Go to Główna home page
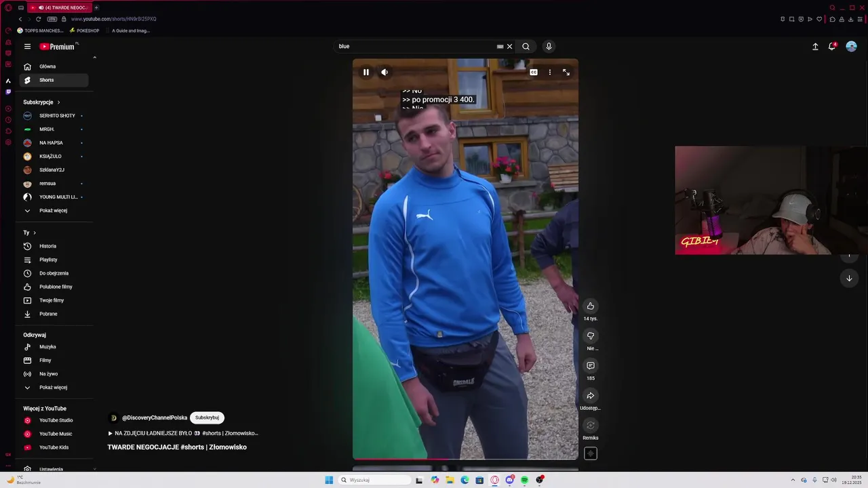Image resolution: width=868 pixels, height=488 pixels. [54, 66]
